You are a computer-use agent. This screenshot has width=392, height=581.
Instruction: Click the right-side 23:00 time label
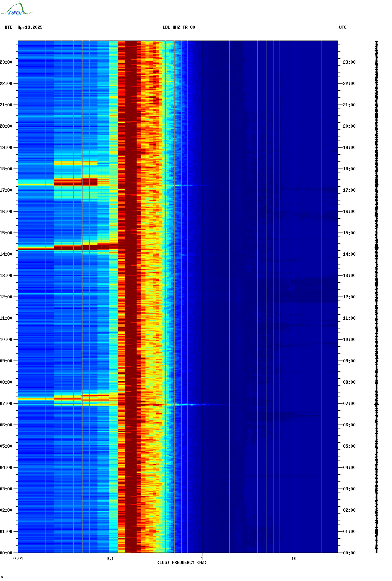pyautogui.click(x=349, y=62)
